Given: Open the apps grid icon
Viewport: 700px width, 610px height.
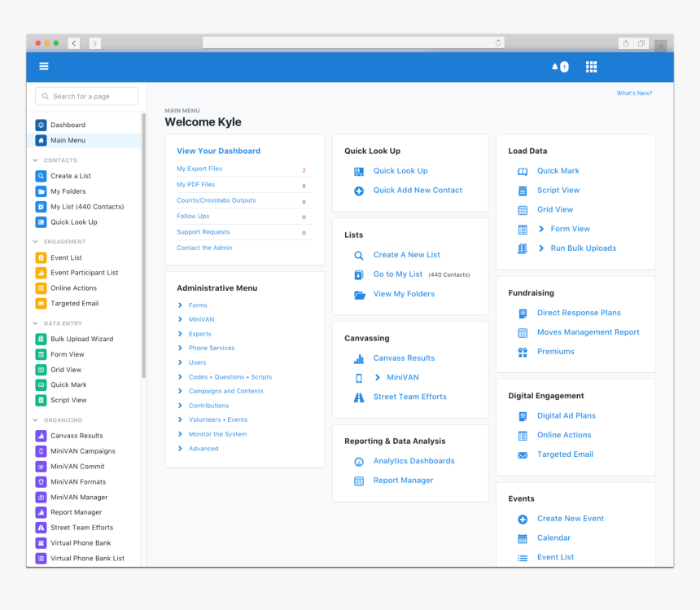Looking at the screenshot, I should (592, 67).
